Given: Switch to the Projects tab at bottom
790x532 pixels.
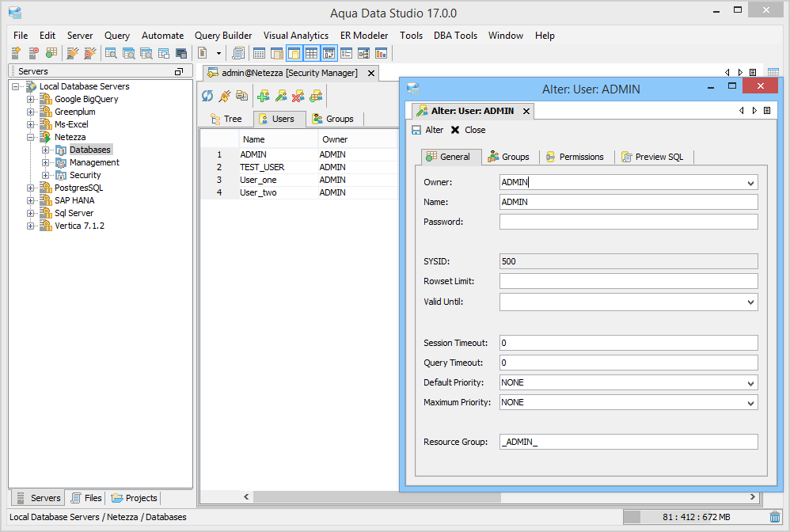Looking at the screenshot, I should pos(135,498).
